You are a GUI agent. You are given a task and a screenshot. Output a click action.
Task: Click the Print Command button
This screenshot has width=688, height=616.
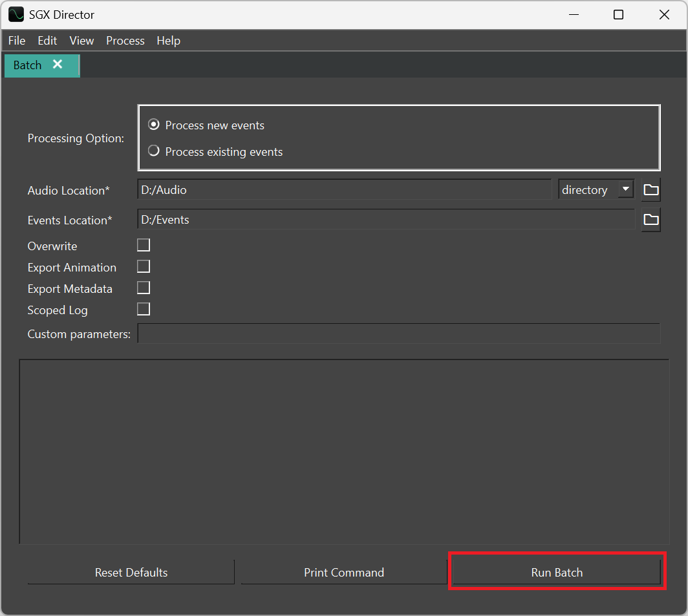tap(344, 572)
